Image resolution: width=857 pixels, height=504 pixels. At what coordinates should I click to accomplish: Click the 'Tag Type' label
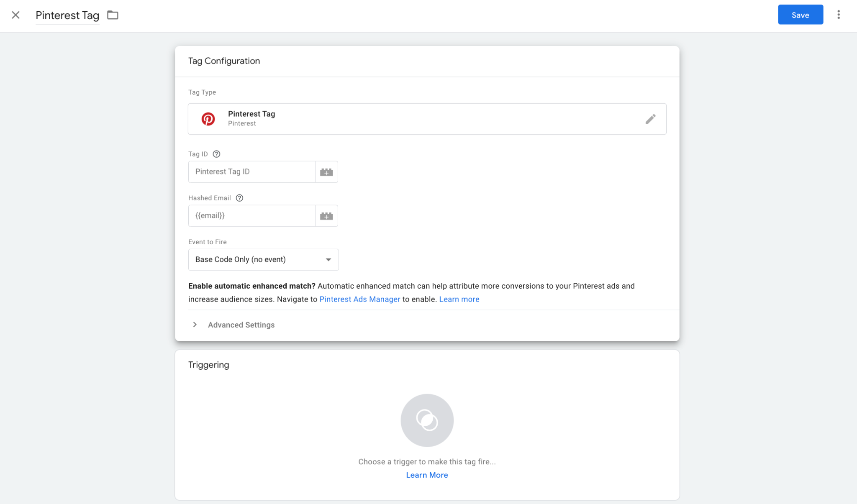pos(202,92)
